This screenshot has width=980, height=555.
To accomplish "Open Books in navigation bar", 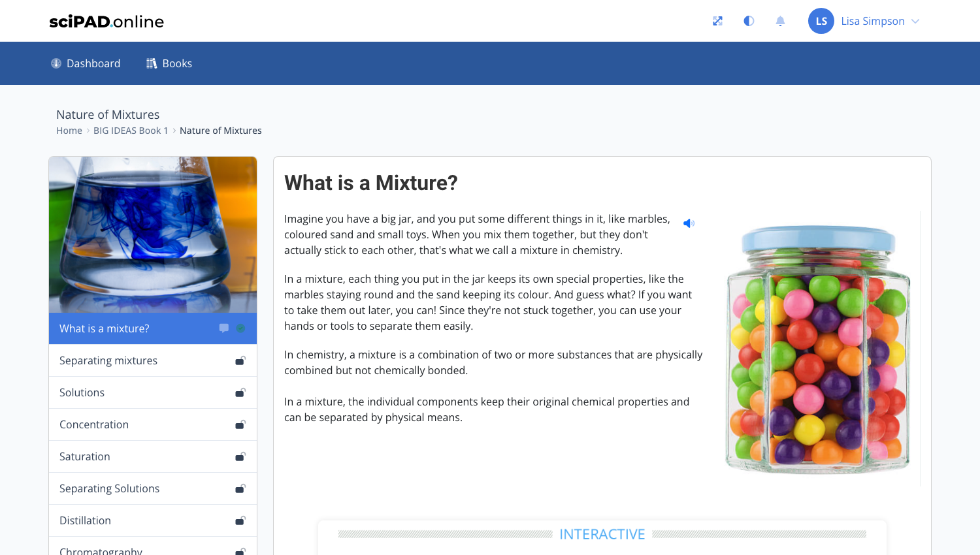I will (169, 63).
